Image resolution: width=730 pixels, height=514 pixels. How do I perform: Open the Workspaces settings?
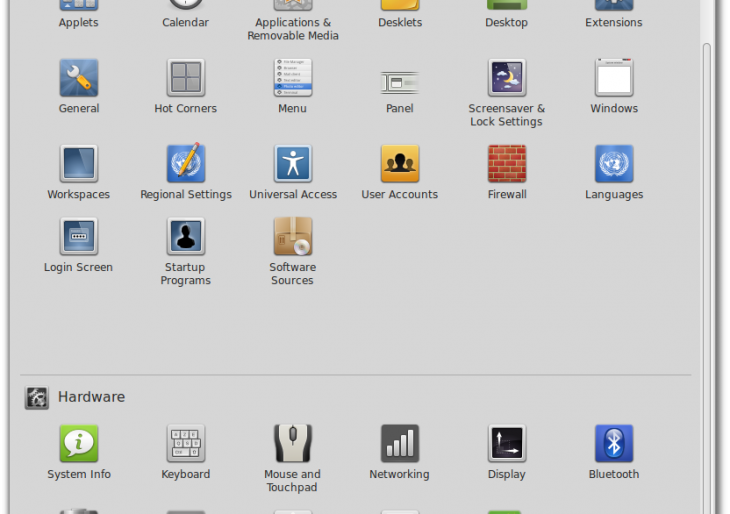pos(79,173)
